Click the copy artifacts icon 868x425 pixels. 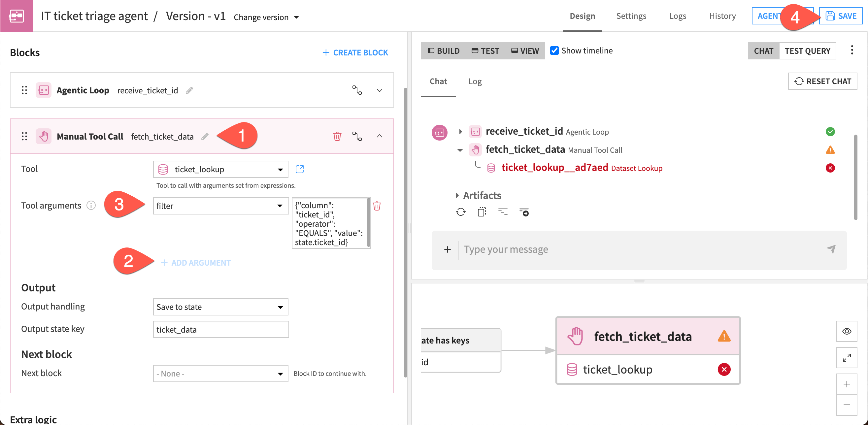pos(482,212)
